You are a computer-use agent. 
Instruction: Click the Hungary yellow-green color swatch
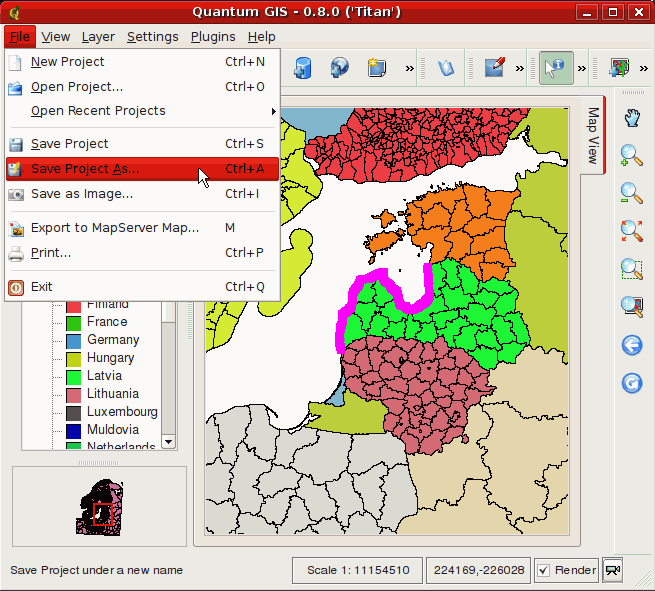pyautogui.click(x=74, y=359)
